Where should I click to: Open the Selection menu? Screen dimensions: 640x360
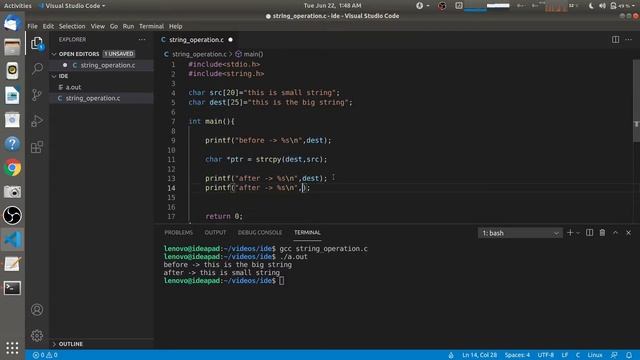click(72, 26)
